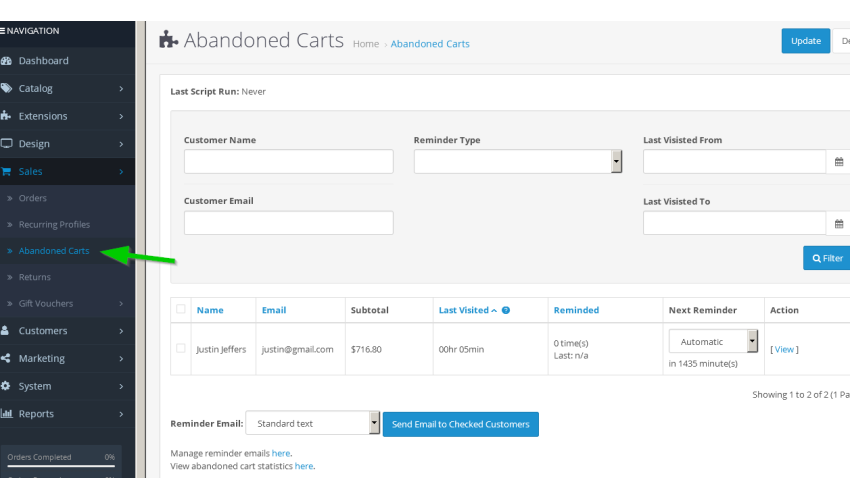The image size is (850, 500).
Task: Open Reminder Email Standard text dropdown
Action: point(312,423)
